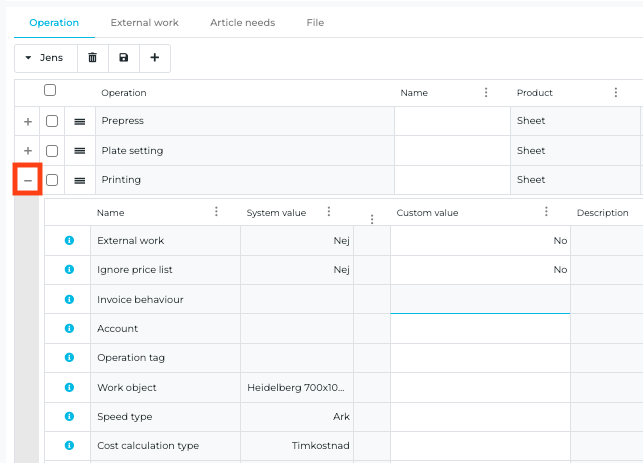Viewport: 643px width, 463px height.
Task: Click the Invoice behaviour custom value field
Action: click(x=479, y=299)
